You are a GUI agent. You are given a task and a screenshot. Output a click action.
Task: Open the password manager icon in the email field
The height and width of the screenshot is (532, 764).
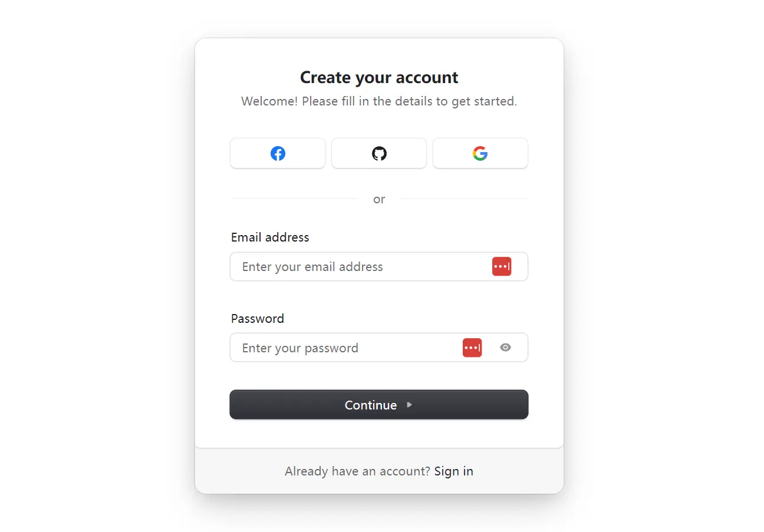coord(502,266)
